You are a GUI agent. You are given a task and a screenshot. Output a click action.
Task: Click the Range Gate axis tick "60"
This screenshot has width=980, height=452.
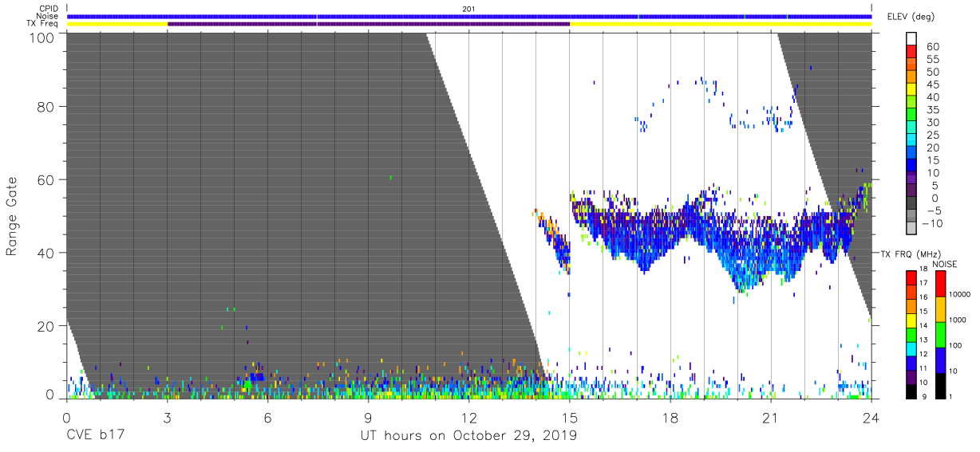coord(45,180)
